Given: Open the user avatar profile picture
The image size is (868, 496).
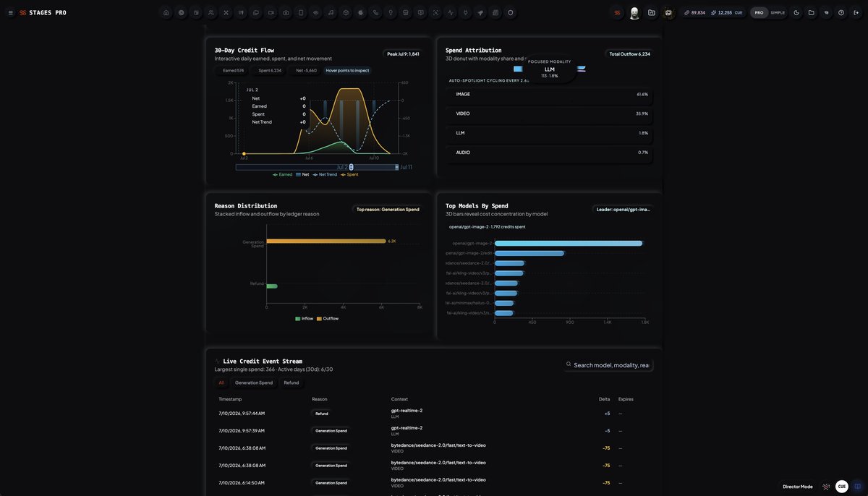Looking at the screenshot, I should click(634, 12).
